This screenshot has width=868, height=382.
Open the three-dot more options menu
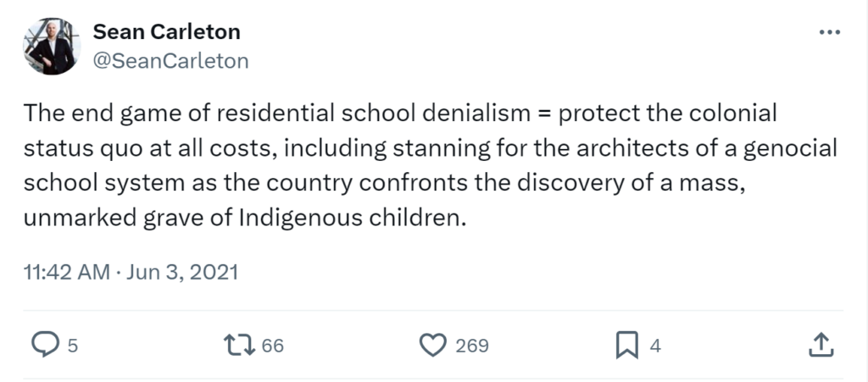827,33
